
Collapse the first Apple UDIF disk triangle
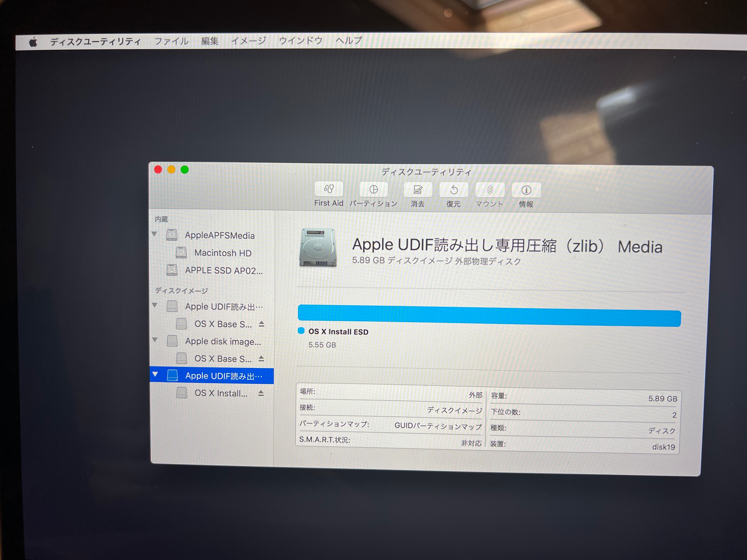[155, 305]
